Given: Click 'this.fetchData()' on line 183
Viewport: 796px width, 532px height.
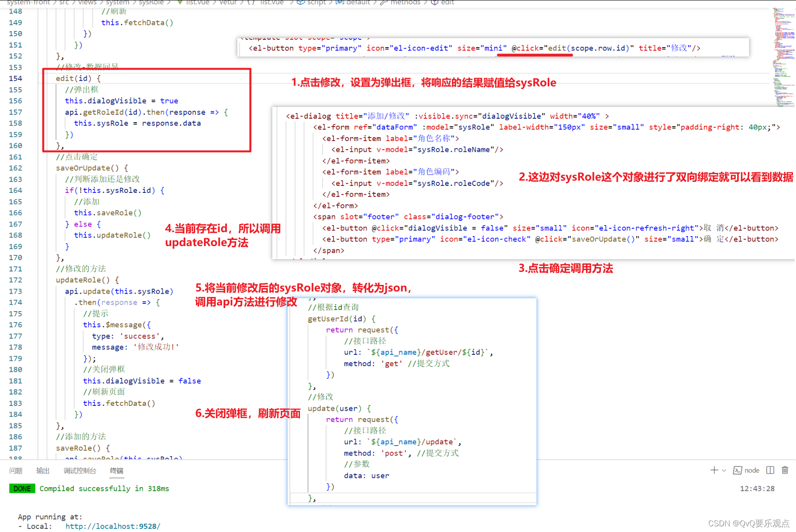Looking at the screenshot, I should point(119,403).
